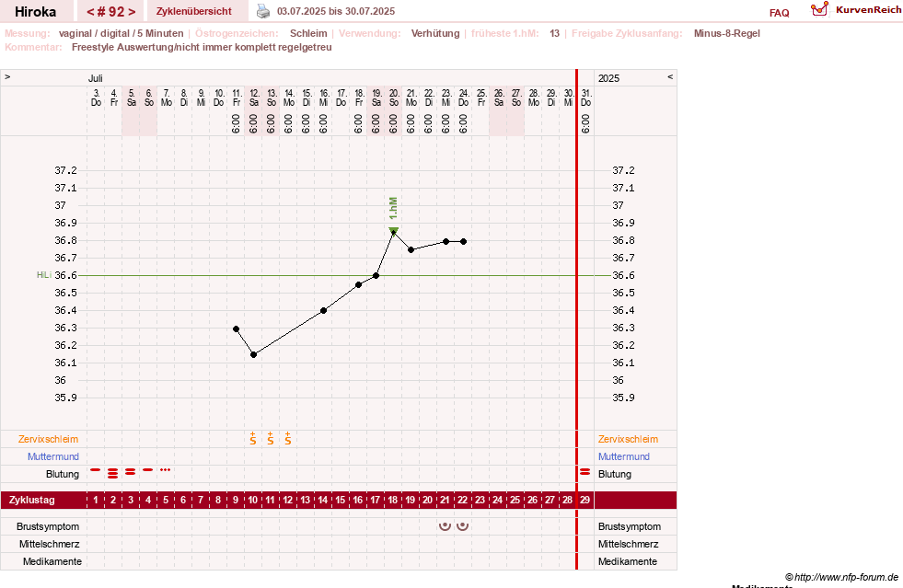Viewport: 903px width, 588px height.
Task: Click the temperature point on 24. Do
Action: click(464, 242)
